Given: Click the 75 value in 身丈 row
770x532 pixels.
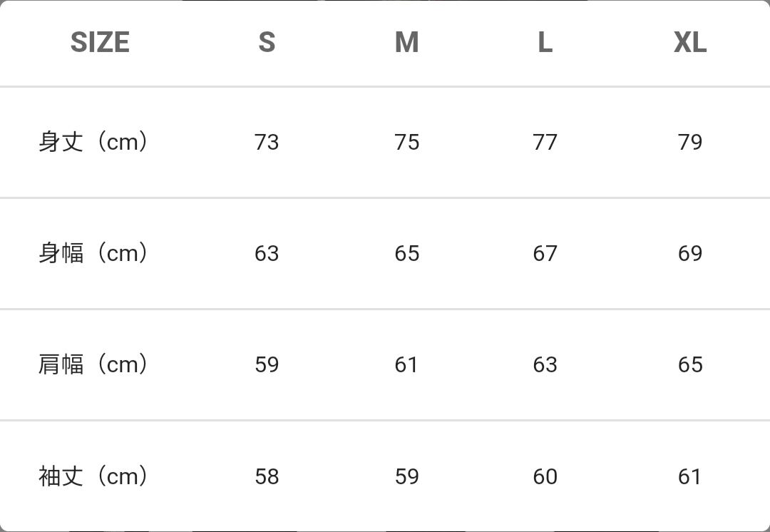Looking at the screenshot, I should 406,142.
